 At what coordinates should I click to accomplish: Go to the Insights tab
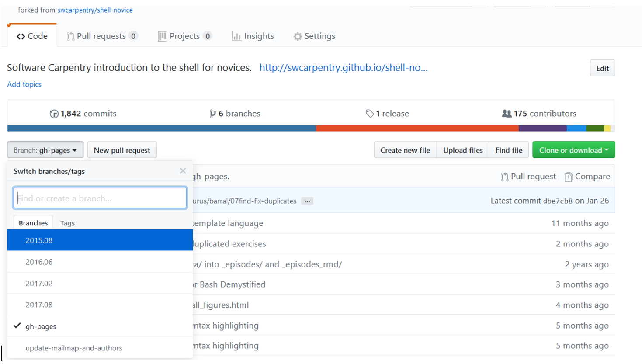[x=253, y=36]
